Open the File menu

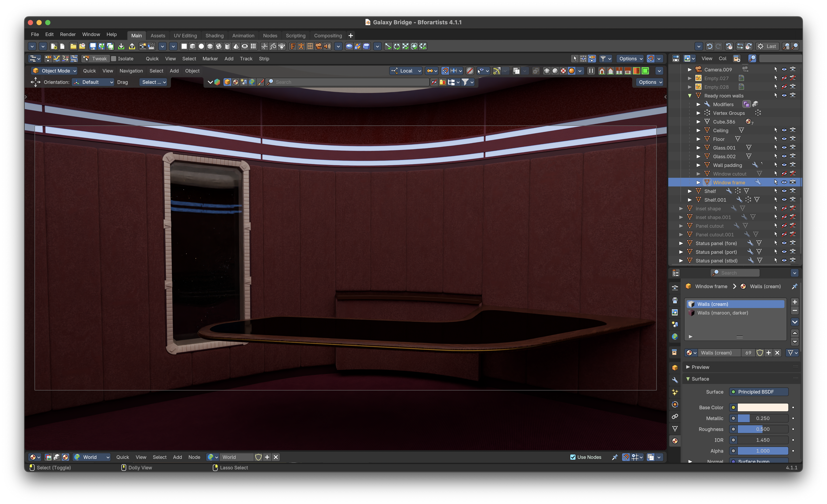(35, 35)
